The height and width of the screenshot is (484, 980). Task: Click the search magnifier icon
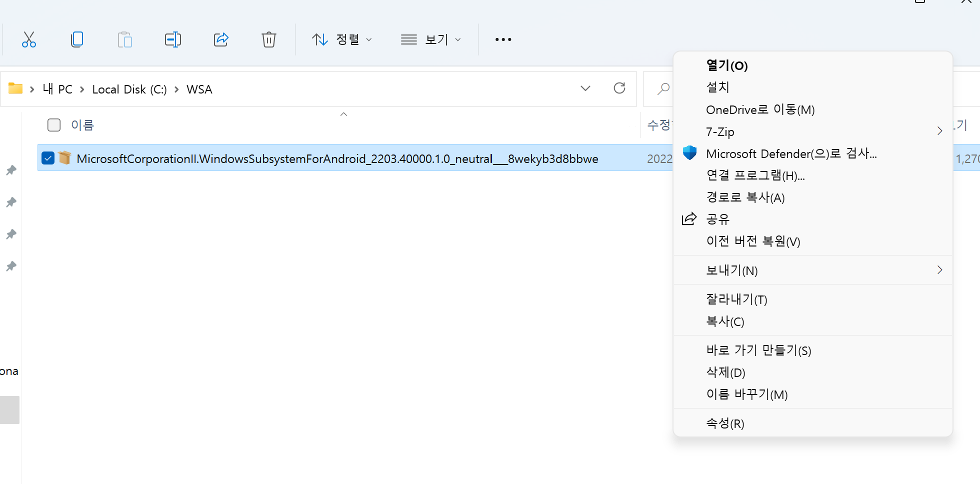663,89
